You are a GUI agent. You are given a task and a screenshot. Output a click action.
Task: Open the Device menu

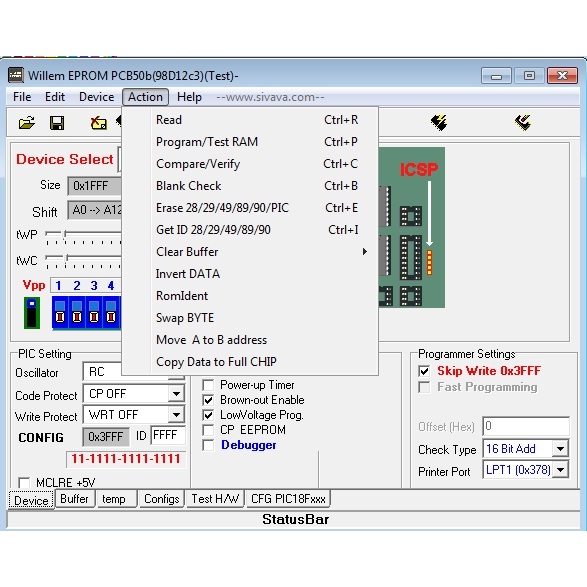point(96,97)
